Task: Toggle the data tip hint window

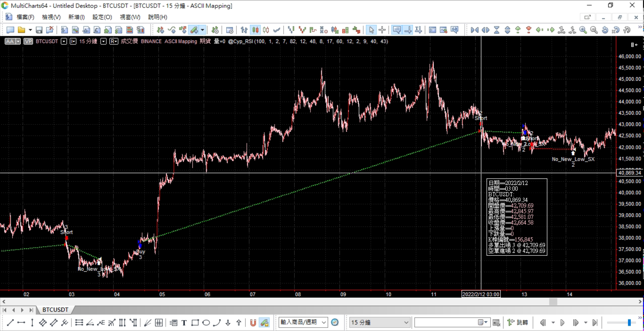Action: click(x=397, y=30)
